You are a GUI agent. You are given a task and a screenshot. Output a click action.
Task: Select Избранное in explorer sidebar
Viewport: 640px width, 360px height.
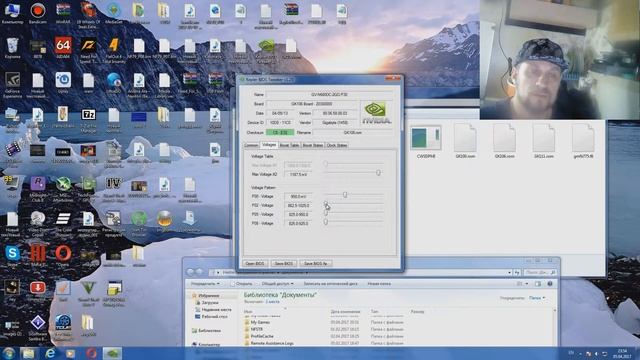click(205, 296)
